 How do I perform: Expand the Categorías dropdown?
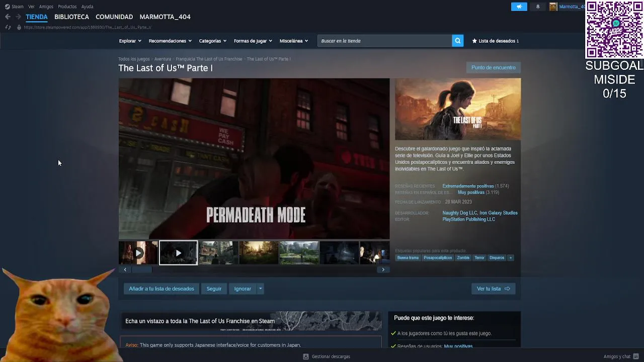[x=212, y=41]
